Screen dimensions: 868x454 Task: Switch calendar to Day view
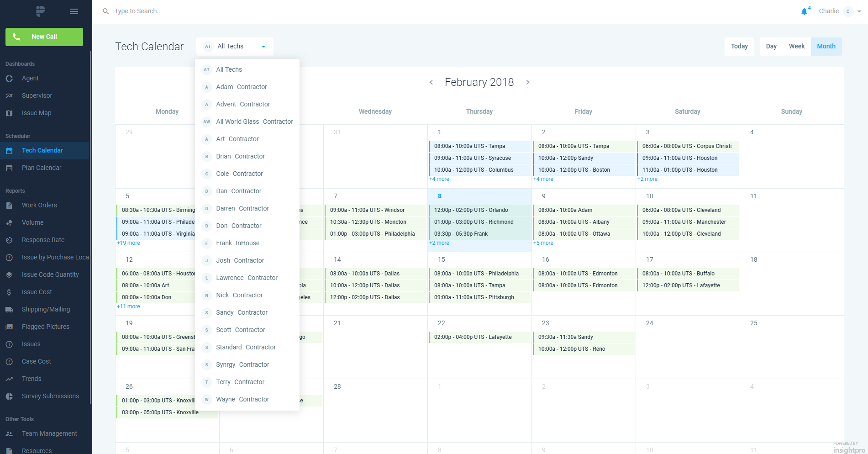click(771, 47)
